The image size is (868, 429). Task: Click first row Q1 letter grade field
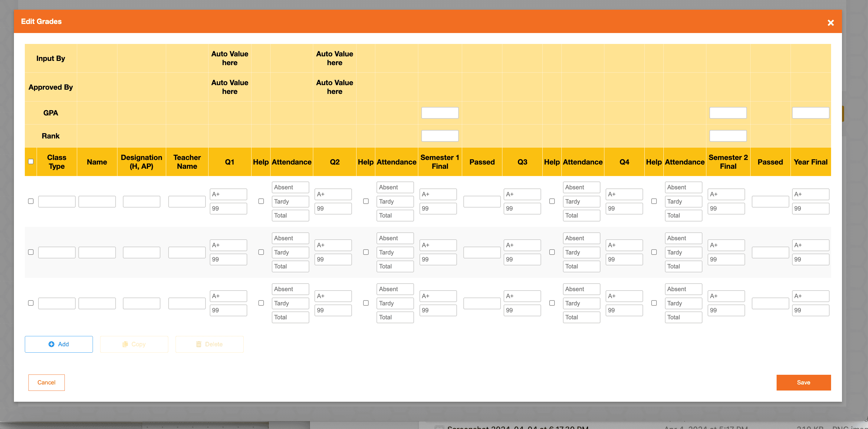click(228, 194)
